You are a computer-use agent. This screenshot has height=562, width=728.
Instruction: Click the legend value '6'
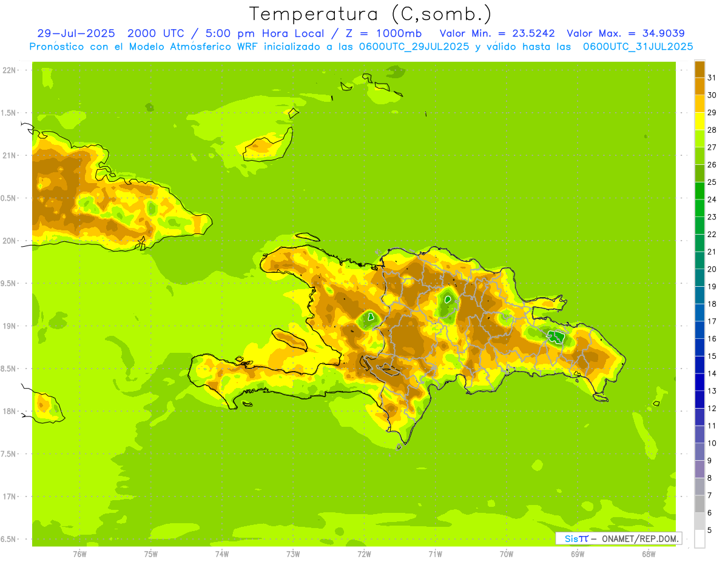[x=710, y=513]
